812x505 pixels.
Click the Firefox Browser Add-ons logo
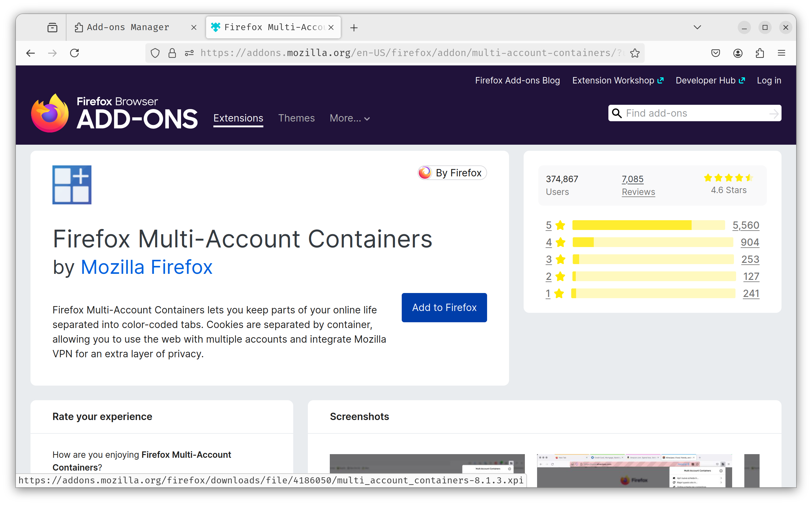tap(114, 113)
